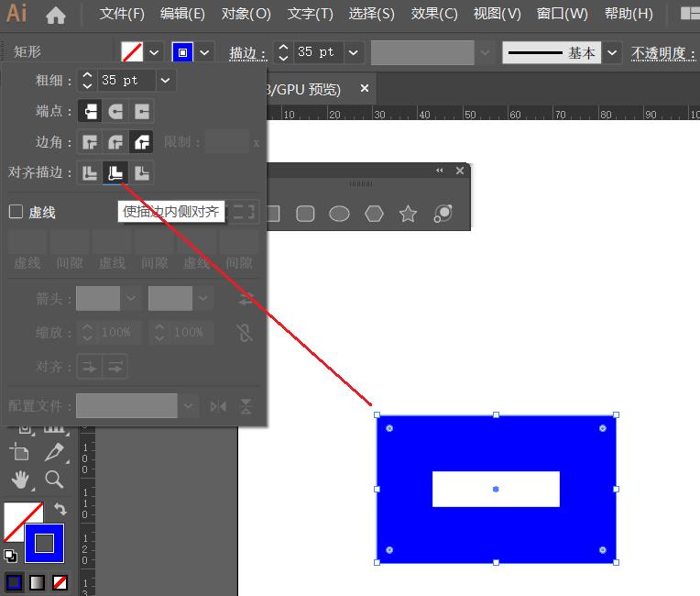
Task: Open the 文件(F) menu
Action: 122,14
